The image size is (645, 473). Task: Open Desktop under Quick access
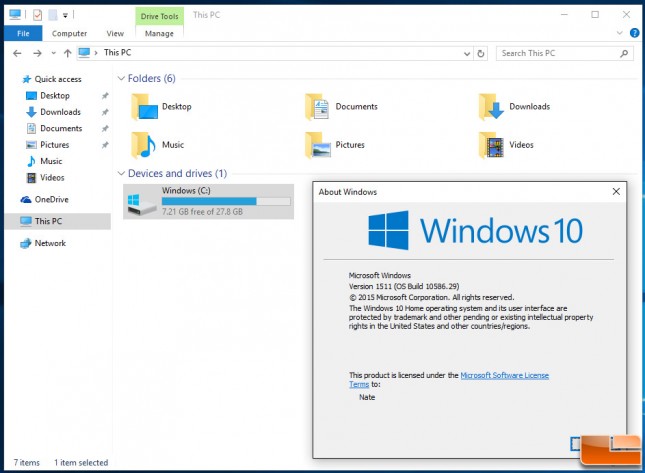[55, 95]
